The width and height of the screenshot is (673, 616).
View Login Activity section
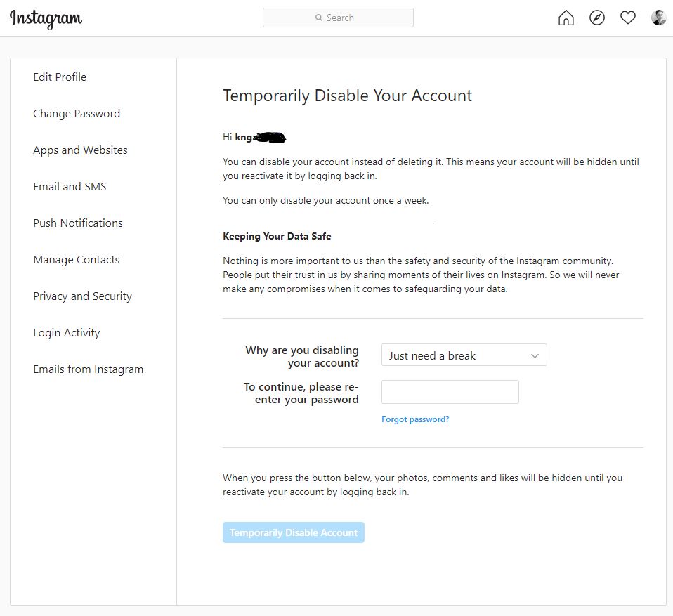coord(67,333)
